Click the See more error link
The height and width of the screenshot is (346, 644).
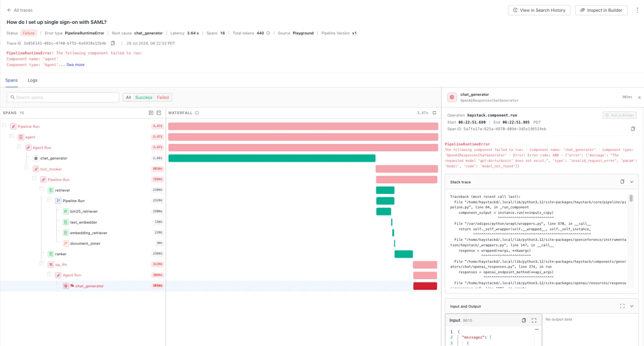click(75, 65)
